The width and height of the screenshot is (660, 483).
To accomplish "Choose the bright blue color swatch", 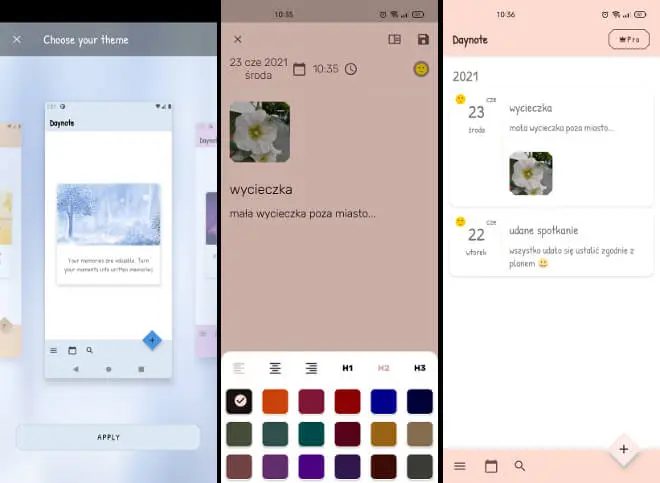I will (x=384, y=401).
